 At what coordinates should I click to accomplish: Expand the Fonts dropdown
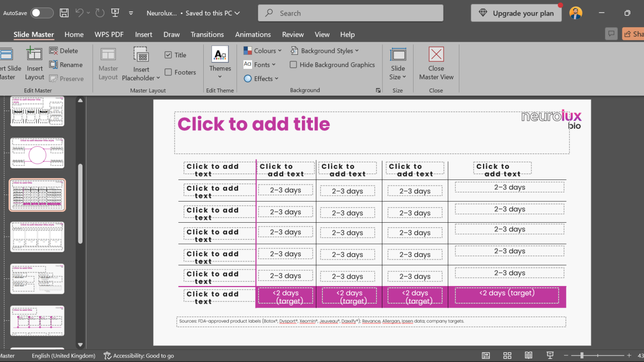click(x=260, y=65)
